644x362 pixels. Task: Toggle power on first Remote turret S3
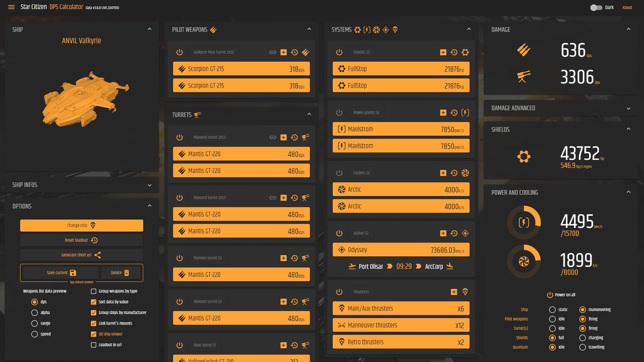pos(179,258)
